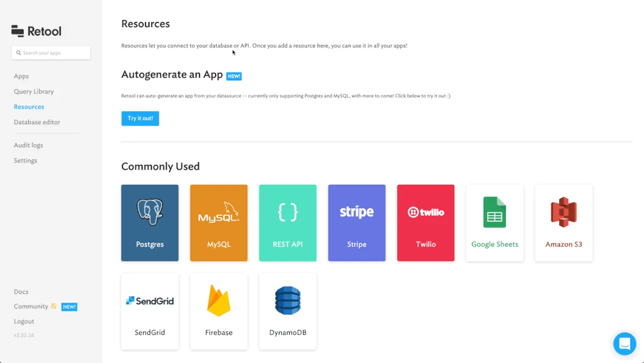Click the version number v2.52.16
The height and width of the screenshot is (363, 644).
(24, 335)
